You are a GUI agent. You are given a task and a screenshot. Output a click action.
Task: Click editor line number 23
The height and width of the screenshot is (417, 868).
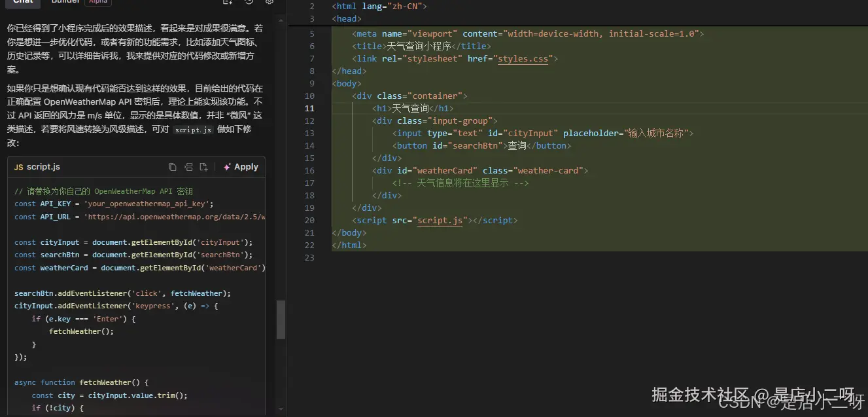[309, 258]
